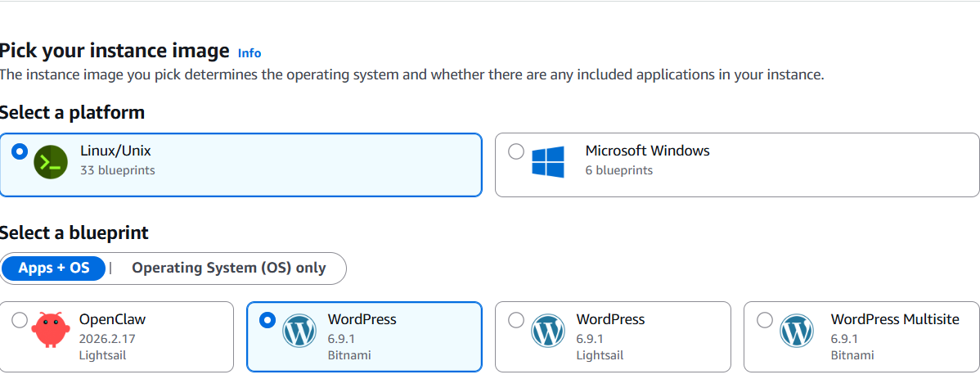Click the Microsoft Windows logo icon
Viewport: 980px width, 379px height.
tap(548, 162)
